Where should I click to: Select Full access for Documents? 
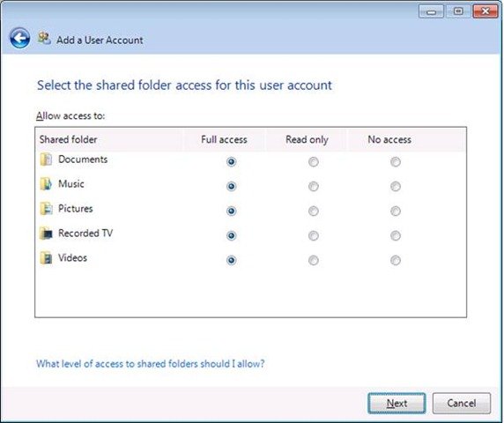coord(232,161)
